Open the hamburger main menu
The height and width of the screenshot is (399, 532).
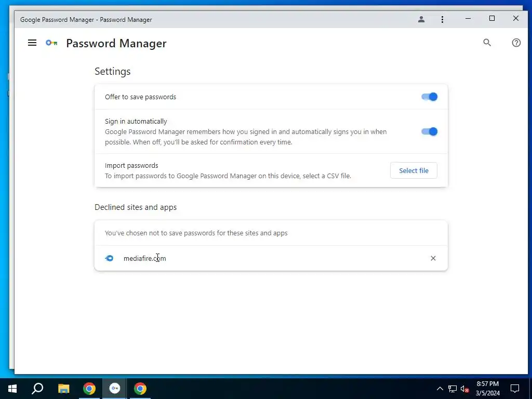(32, 43)
